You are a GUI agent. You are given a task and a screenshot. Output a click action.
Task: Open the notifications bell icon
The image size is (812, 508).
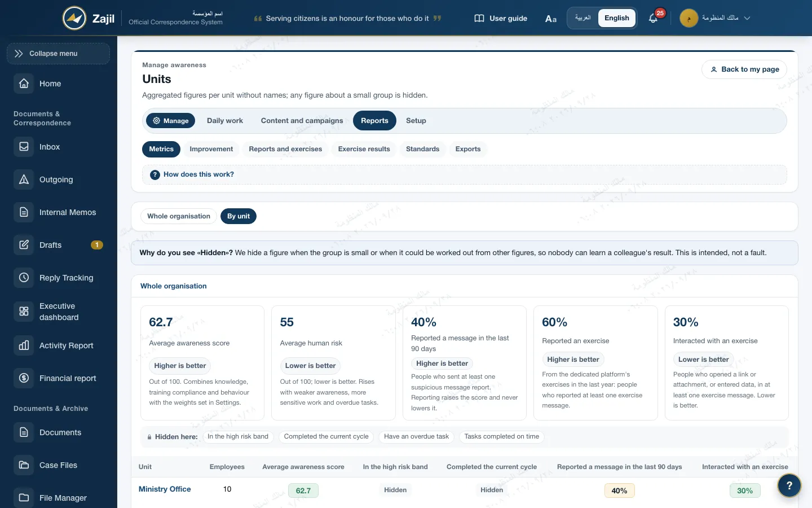click(x=653, y=18)
